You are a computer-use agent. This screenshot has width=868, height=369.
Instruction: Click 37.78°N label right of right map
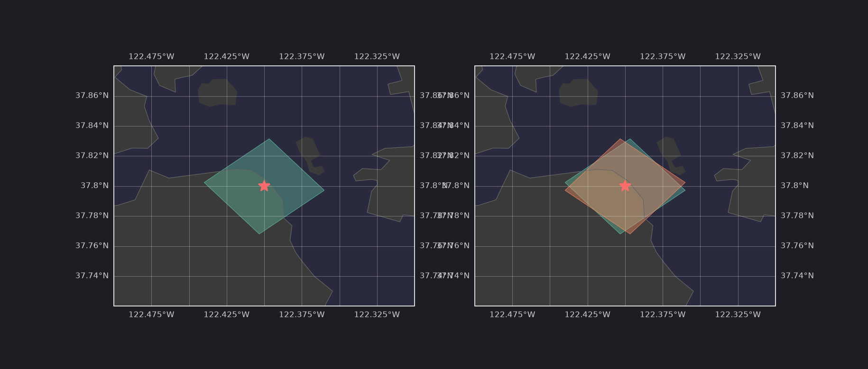pos(797,216)
